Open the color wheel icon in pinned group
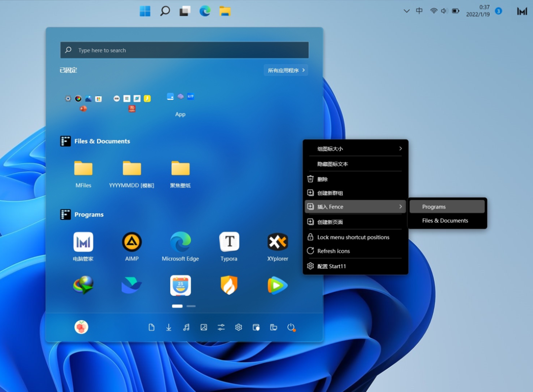This screenshot has height=392, width=533. coord(78,99)
